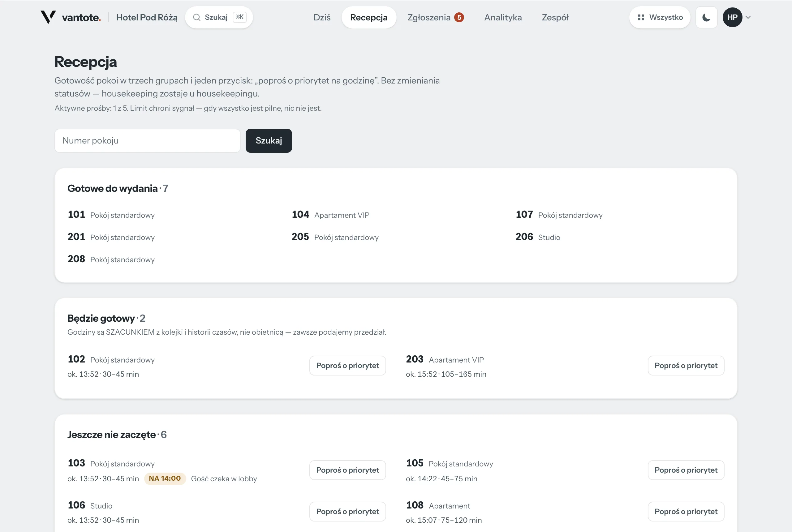
Task: Click the Zgłoszenia badge showing 5
Action: tap(459, 17)
